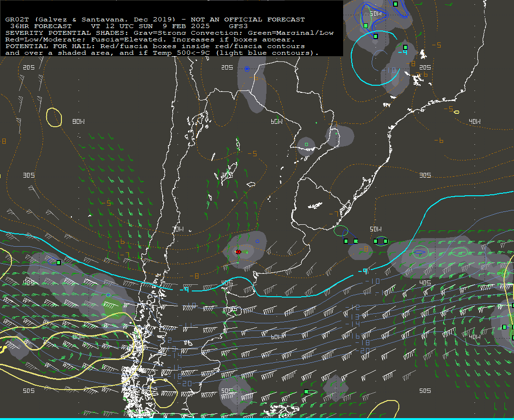Select the 'GFS3' model label
Screen dimensions: 514x420
pos(238,26)
